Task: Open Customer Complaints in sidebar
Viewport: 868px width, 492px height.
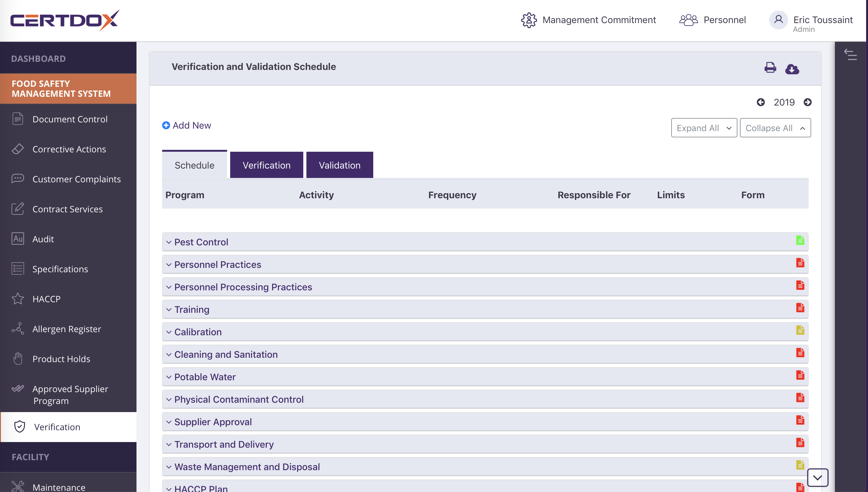Action: tap(68, 179)
